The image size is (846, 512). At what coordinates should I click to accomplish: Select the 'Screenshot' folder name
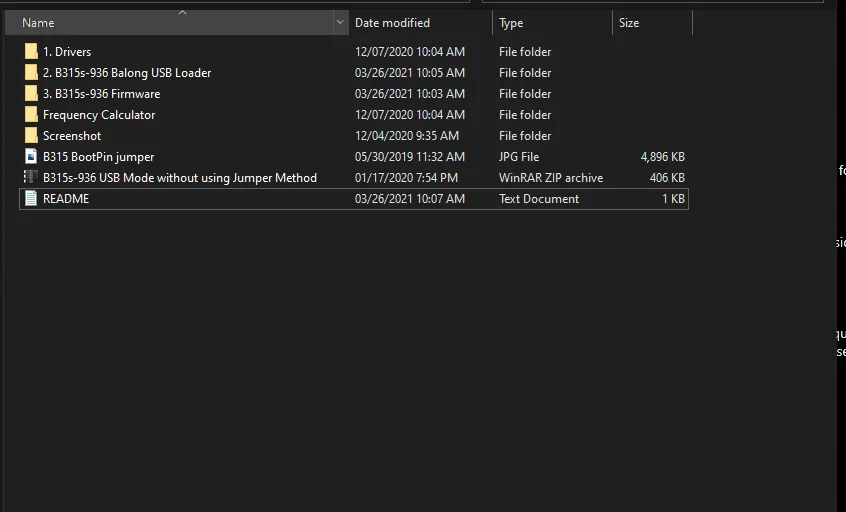[x=72, y=136]
